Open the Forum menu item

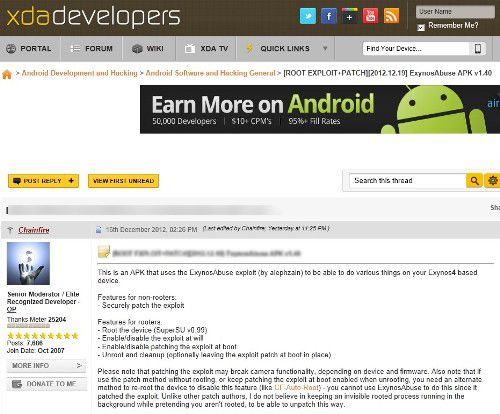coord(91,49)
